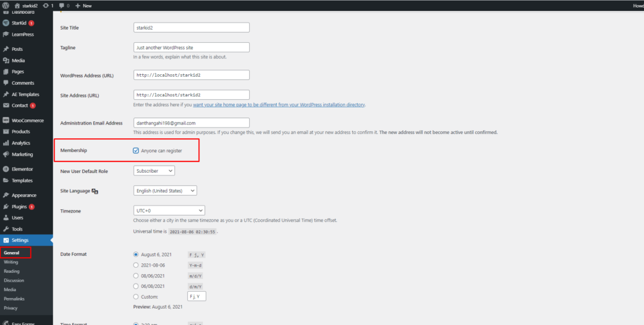Open the Media settings submenu item
Viewport: 644px width, 325px height.
[10, 289]
